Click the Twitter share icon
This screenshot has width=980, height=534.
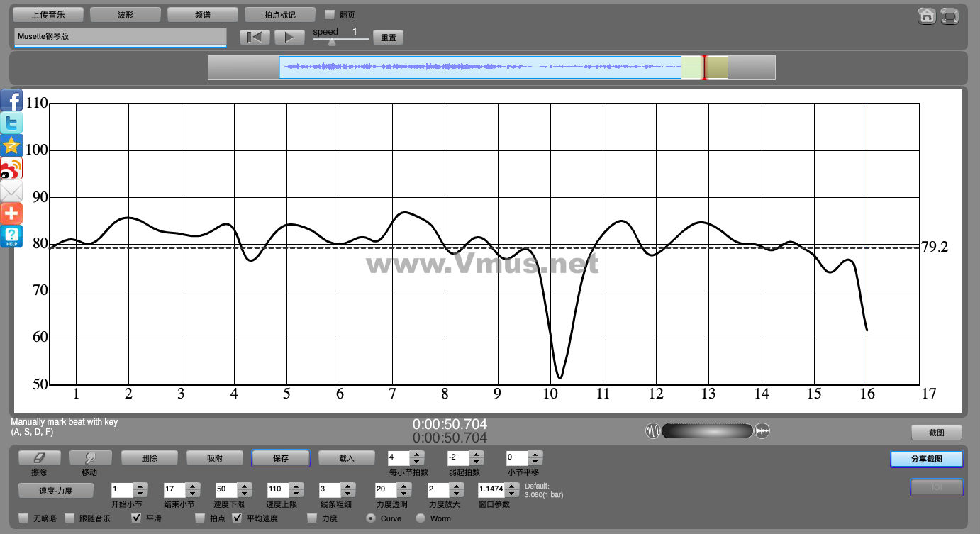tap(11, 123)
